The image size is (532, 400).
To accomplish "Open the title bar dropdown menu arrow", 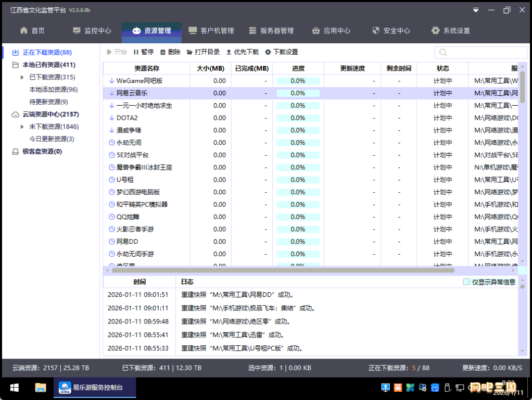I will coord(475,10).
